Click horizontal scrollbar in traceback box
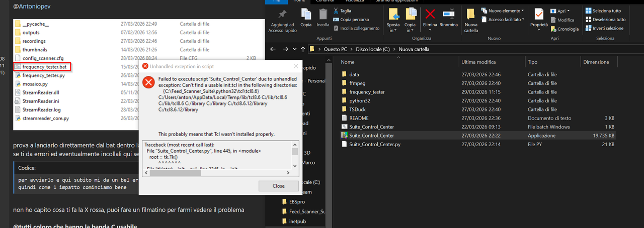The width and height of the screenshot is (644, 228). [217, 173]
